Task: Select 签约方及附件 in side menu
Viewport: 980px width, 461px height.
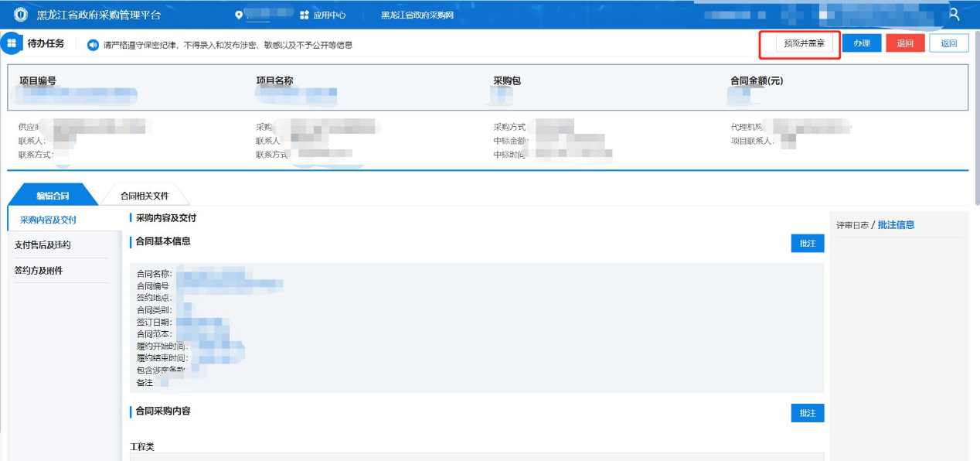Action: (x=39, y=271)
